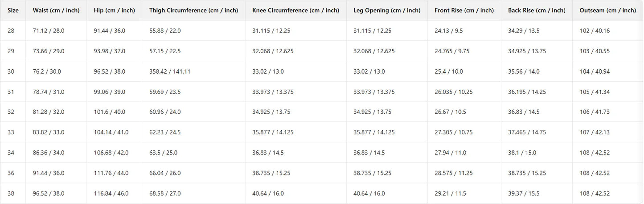Select the 358.42 / 141.11 thigh cell
644x204 pixels.
click(x=170, y=71)
